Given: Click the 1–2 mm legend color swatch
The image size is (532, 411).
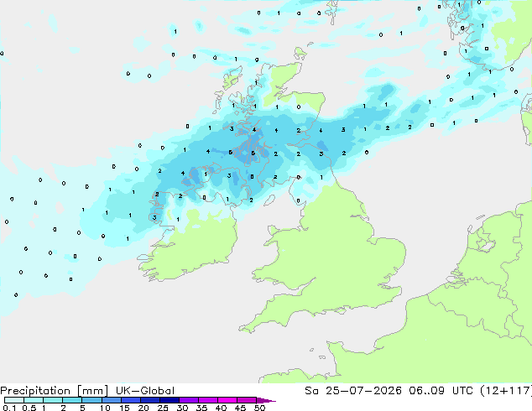Looking at the screenshot, I should pyautogui.click(x=53, y=400).
